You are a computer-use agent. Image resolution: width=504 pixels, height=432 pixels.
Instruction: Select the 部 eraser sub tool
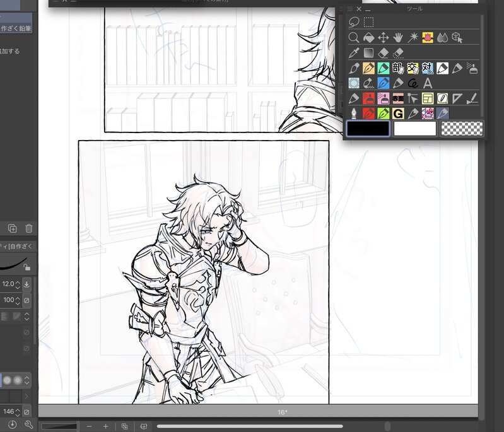coord(398,68)
